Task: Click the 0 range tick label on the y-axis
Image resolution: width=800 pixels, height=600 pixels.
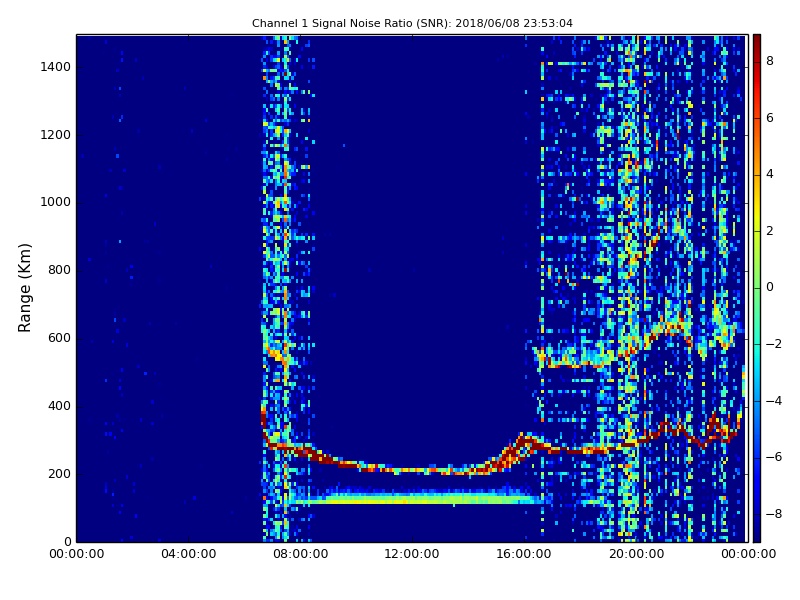Action: [67, 541]
